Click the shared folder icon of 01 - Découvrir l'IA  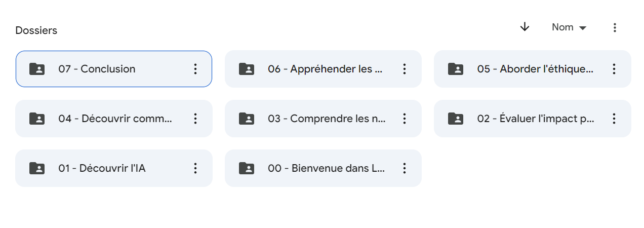37,168
